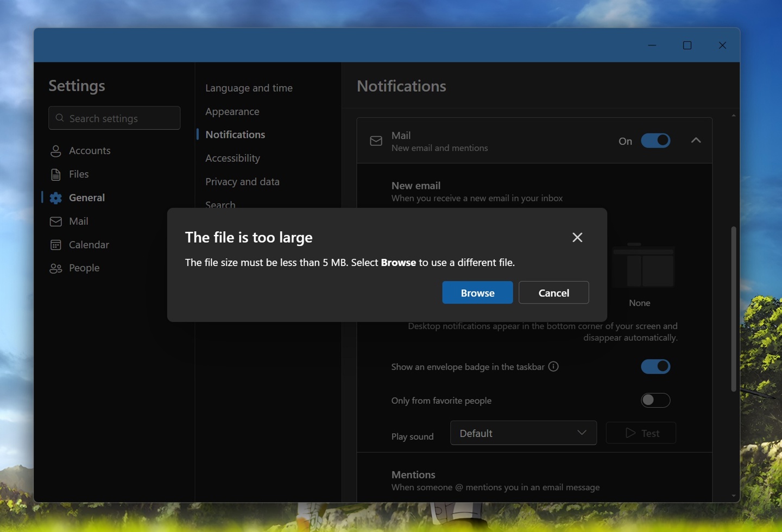Viewport: 782px width, 532px height.
Task: Click the info icon next to envelope badge
Action: (553, 366)
